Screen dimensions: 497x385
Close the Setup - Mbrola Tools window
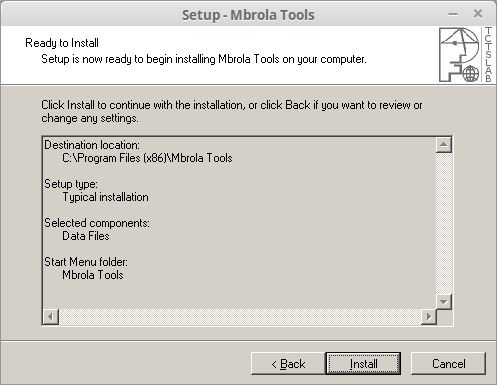click(x=478, y=14)
